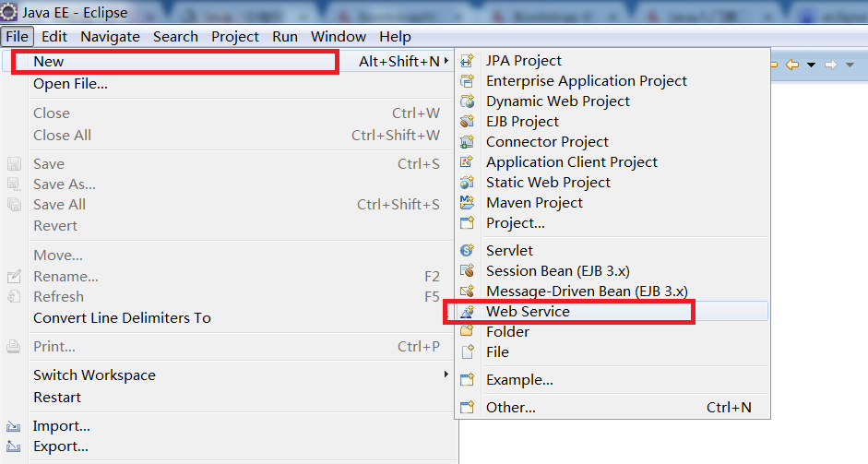Click the Application Client Project icon

pyautogui.click(x=468, y=162)
